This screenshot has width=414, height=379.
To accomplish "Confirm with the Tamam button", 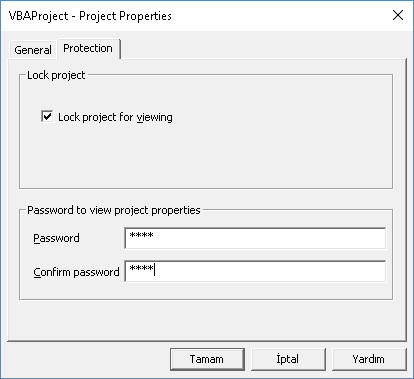I will [x=207, y=359].
